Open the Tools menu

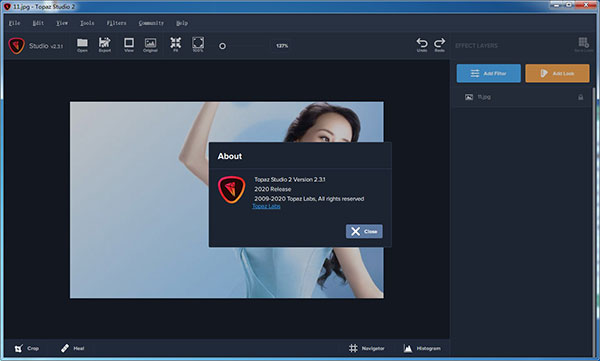pos(87,23)
